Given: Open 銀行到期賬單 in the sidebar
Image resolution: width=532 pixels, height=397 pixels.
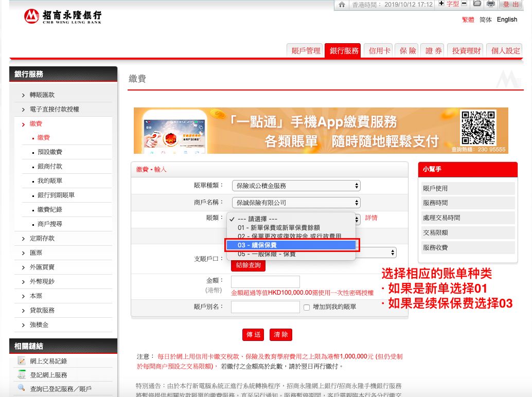Looking at the screenshot, I should [x=56, y=195].
